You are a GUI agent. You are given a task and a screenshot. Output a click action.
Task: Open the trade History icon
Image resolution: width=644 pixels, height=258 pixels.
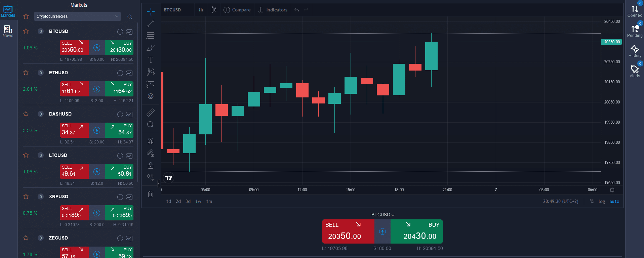point(635,50)
